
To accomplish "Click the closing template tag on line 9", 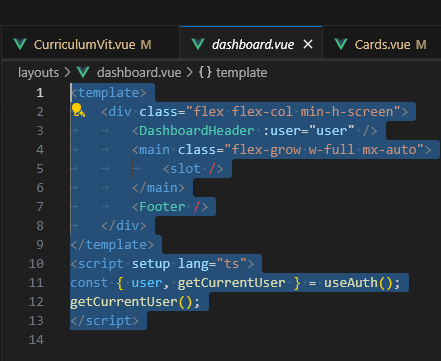I will 112,245.
